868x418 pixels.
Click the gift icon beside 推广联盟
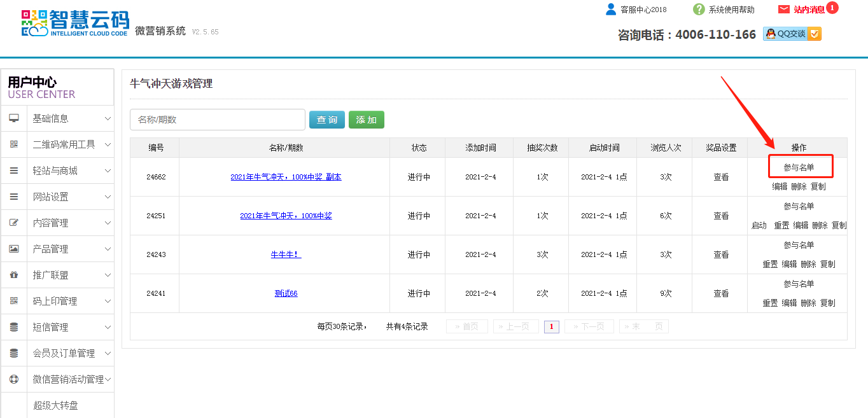[14, 275]
